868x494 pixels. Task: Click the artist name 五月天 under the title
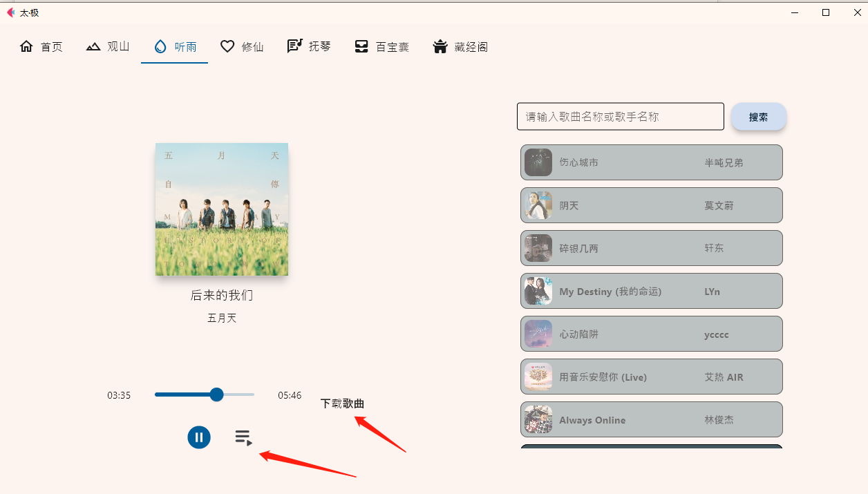tap(222, 318)
